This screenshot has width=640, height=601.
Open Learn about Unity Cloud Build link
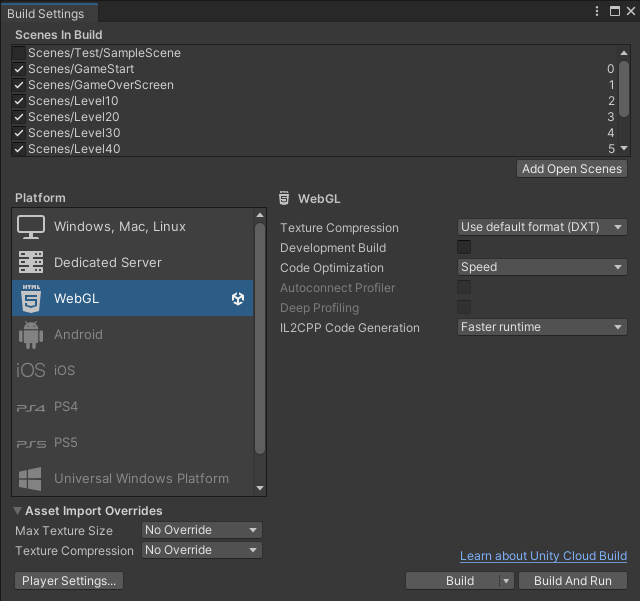click(543, 556)
